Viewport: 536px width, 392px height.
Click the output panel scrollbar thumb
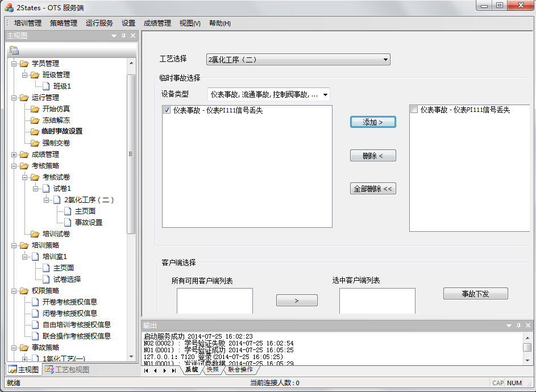click(527, 347)
